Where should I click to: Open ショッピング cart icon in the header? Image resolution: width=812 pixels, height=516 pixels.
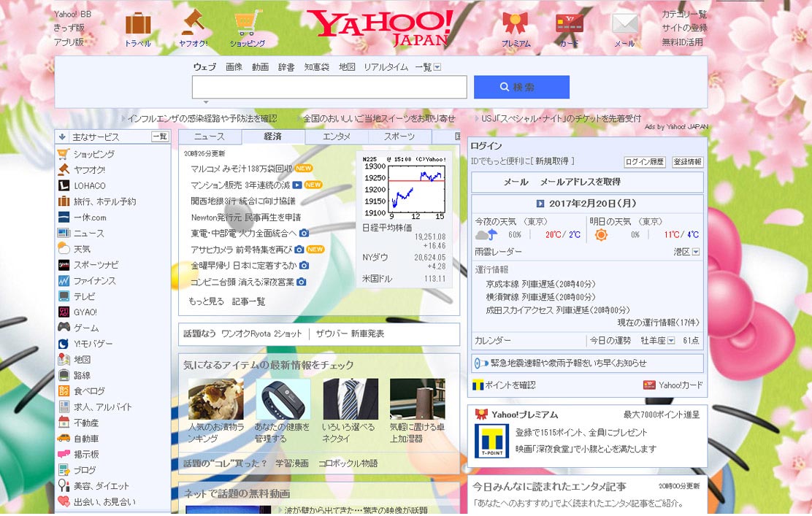248,22
